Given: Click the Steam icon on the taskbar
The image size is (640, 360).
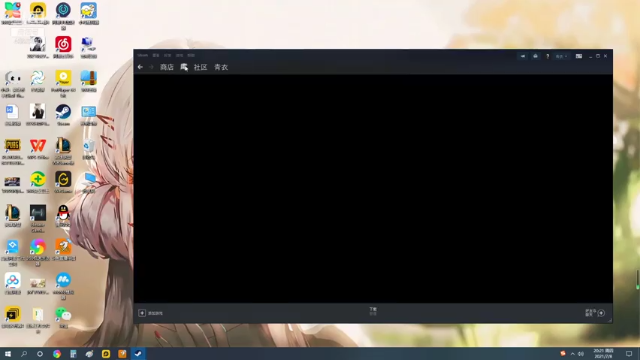Looking at the screenshot, I should 138,353.
